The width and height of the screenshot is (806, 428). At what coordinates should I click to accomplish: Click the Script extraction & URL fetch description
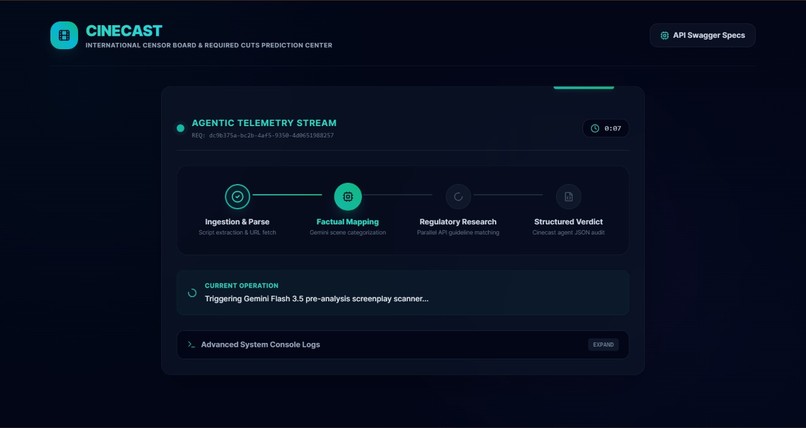pyautogui.click(x=237, y=233)
